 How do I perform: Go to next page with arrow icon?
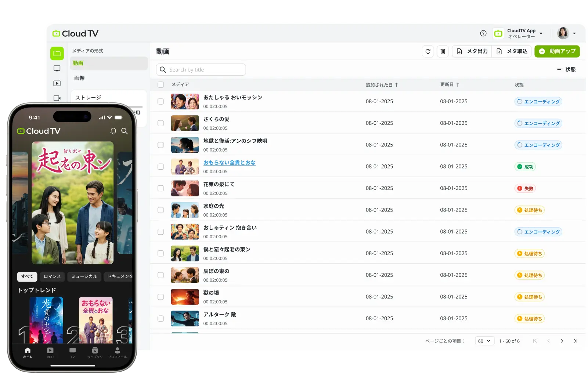562,341
